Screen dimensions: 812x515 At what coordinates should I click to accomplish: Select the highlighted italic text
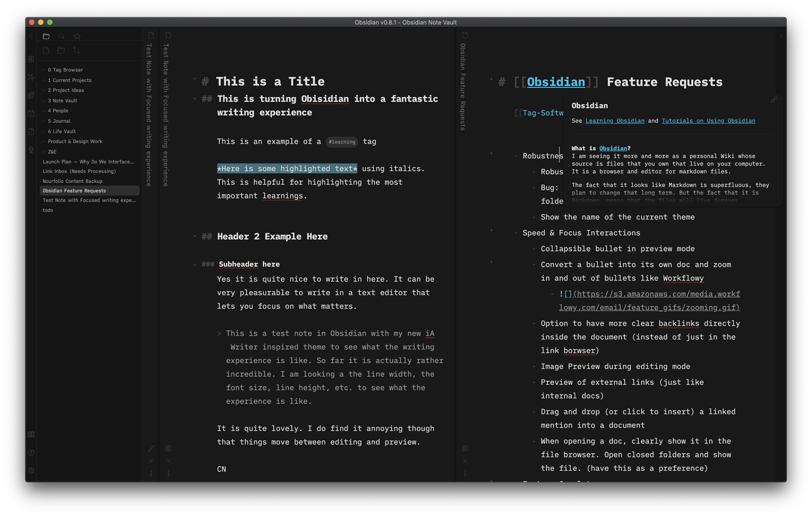(x=287, y=169)
